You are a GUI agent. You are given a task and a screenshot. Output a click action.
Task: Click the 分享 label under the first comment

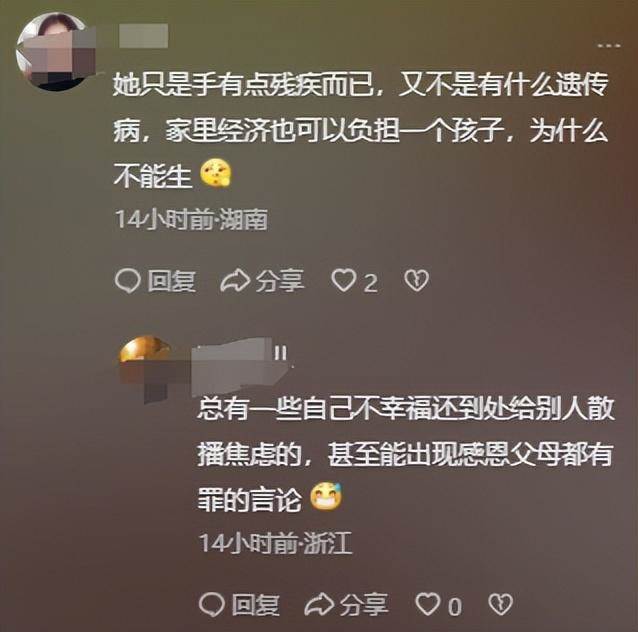(x=280, y=281)
